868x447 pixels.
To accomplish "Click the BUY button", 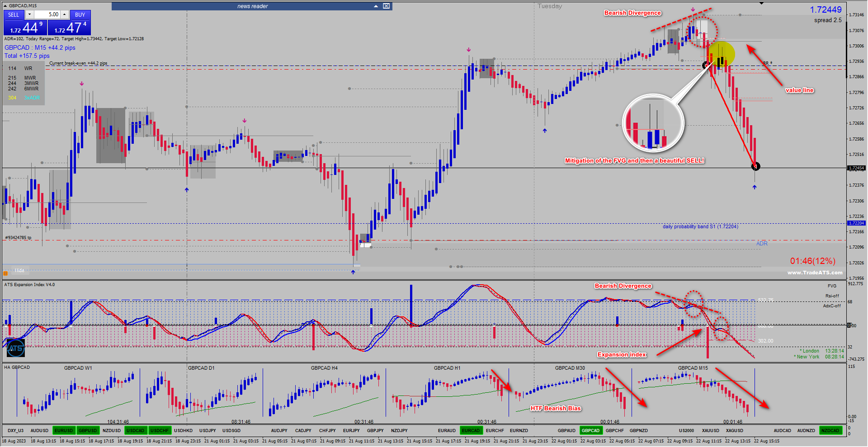I will coord(80,14).
